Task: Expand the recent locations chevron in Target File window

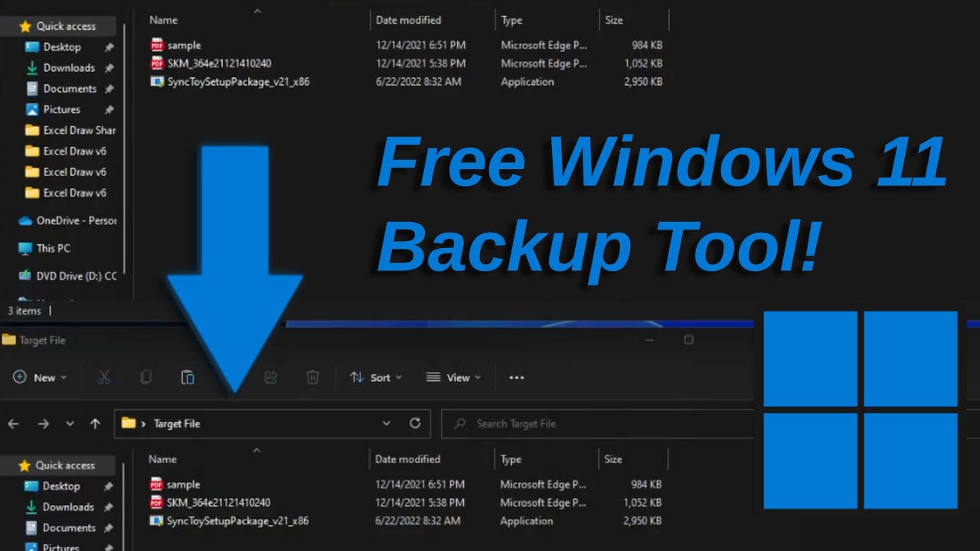Action: click(70, 423)
